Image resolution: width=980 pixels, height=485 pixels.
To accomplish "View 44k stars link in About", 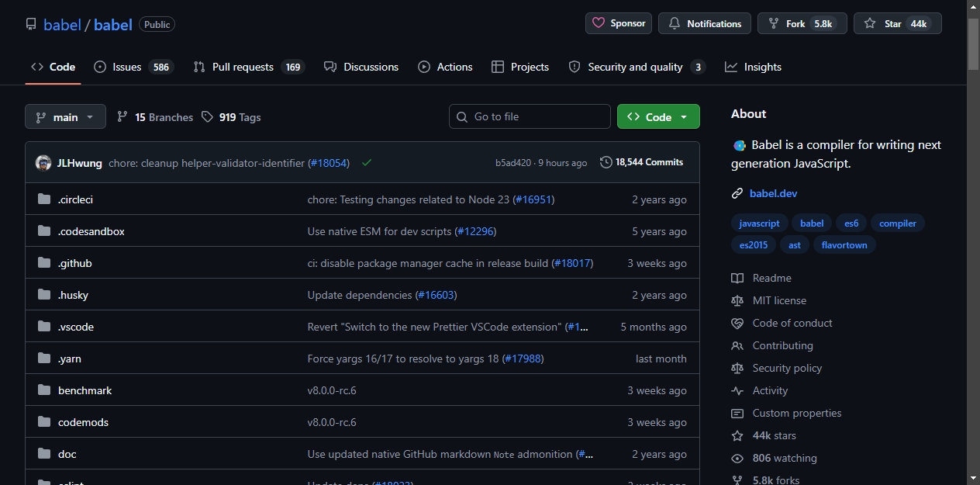I will (x=764, y=435).
